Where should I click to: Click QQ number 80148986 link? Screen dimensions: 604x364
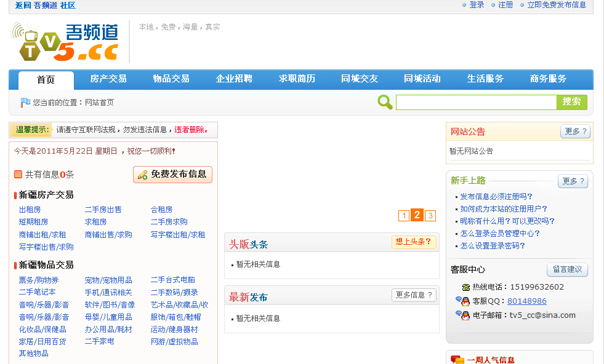[527, 301]
